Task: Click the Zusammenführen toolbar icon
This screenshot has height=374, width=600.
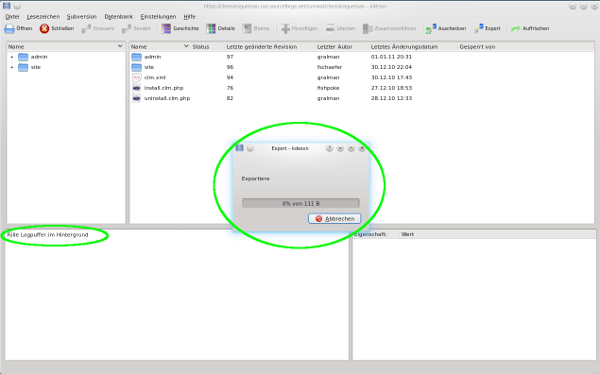Action: point(367,29)
